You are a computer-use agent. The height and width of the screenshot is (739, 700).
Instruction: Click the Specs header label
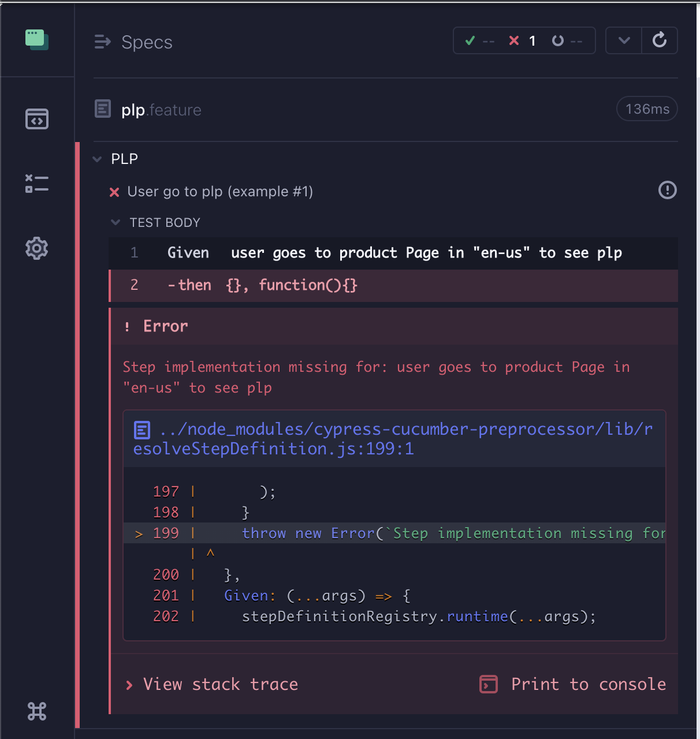pos(147,42)
